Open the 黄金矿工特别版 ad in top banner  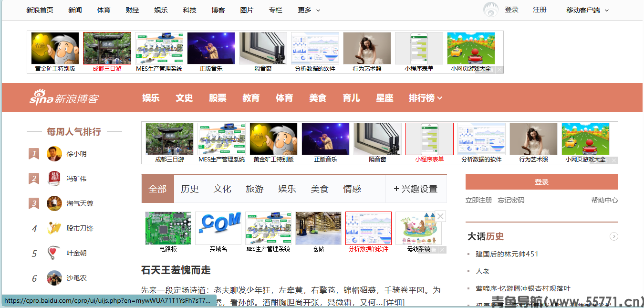click(55, 52)
